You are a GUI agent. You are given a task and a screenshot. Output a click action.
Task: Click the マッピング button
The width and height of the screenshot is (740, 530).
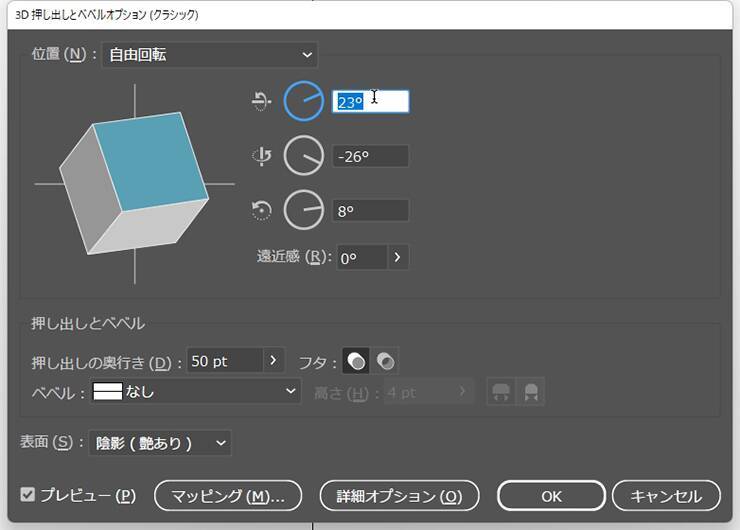click(228, 495)
